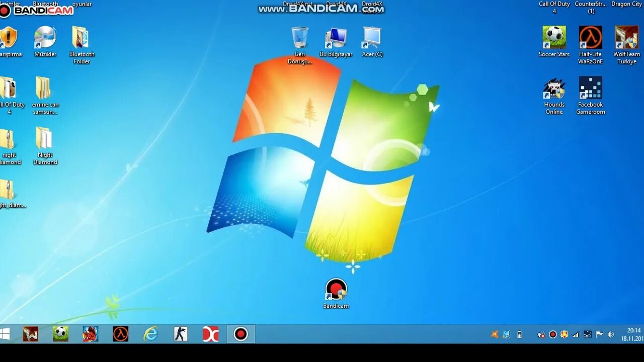Image resolution: width=644 pixels, height=362 pixels.
Task: Click the lightbulb tray icon with red X
Action: 541,334
